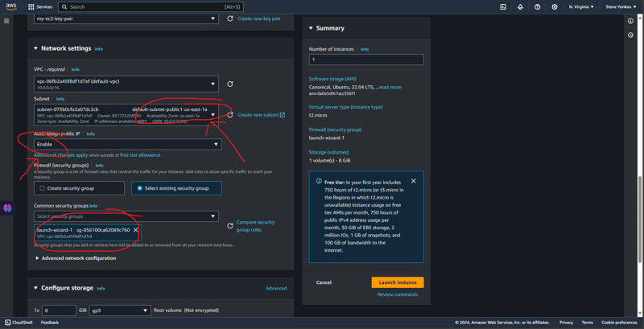Remove launch-wizard-1 security group tag
This screenshot has width=644, height=329.
(135, 230)
